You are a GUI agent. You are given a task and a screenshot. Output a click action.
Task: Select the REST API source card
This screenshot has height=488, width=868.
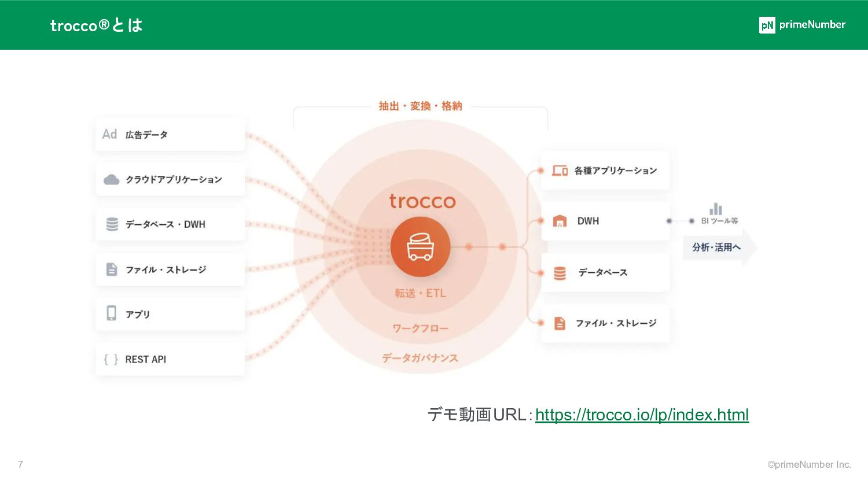point(170,359)
